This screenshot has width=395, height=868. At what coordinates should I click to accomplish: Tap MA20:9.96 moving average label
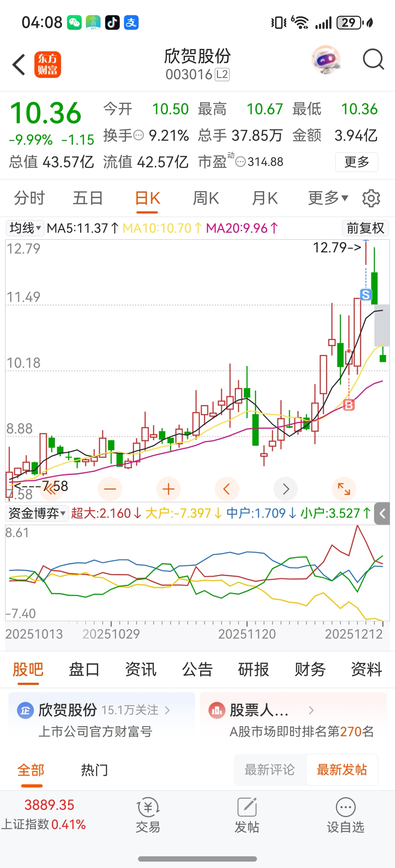[242, 228]
